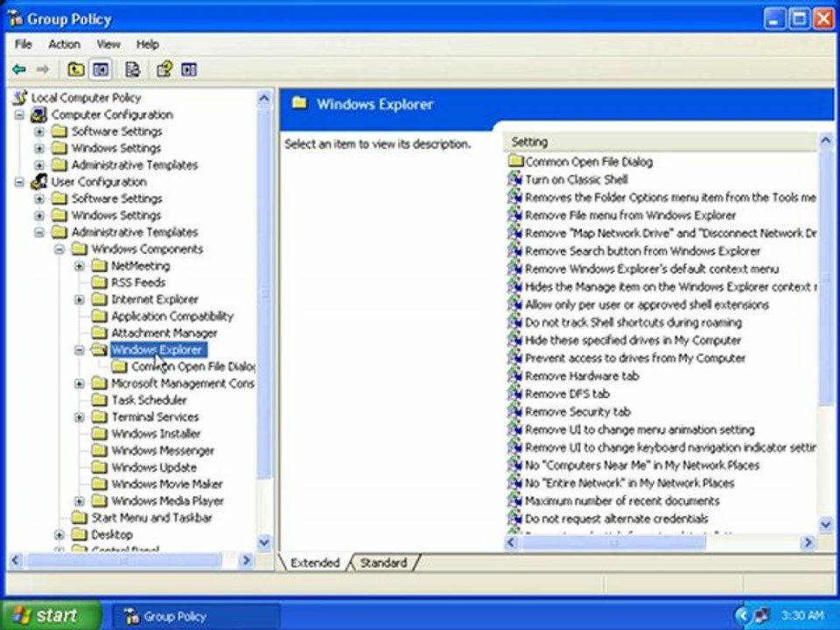Click the last toolbar icon after Help
Screen dimensions: 840x630
[189, 69]
